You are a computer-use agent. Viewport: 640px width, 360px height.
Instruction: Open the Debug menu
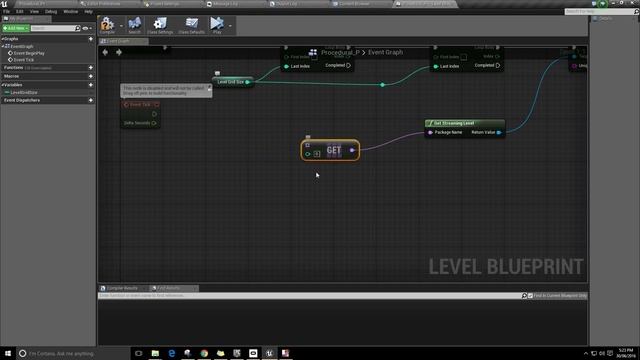coord(51,11)
